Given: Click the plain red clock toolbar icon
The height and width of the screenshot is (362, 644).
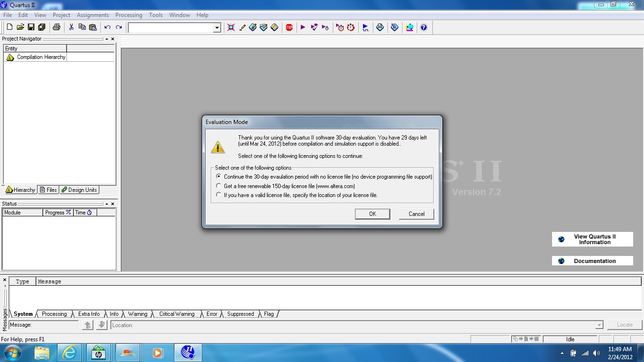Looking at the screenshot, I should (351, 27).
